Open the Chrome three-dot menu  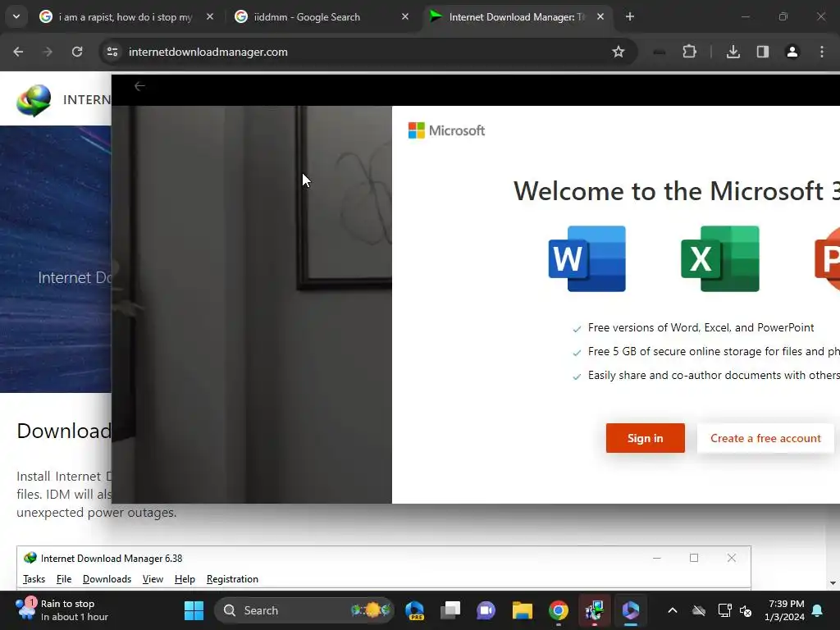tap(822, 52)
